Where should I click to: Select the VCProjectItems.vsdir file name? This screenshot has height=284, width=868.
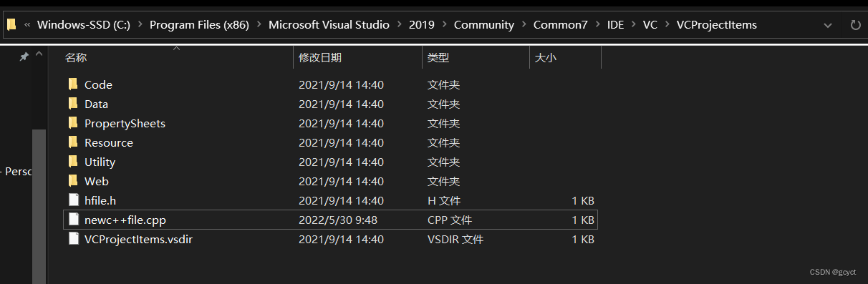coord(138,239)
